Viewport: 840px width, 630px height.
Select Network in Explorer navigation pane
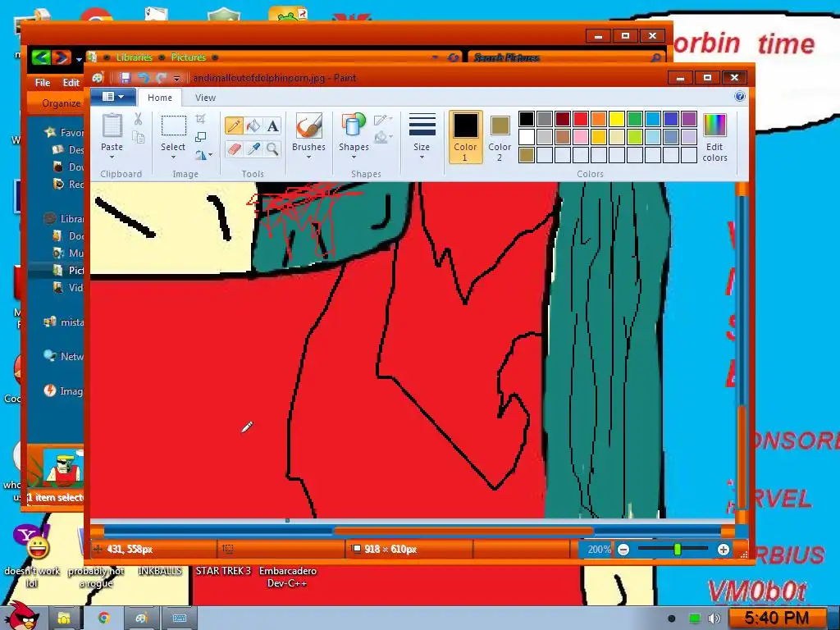[64, 356]
